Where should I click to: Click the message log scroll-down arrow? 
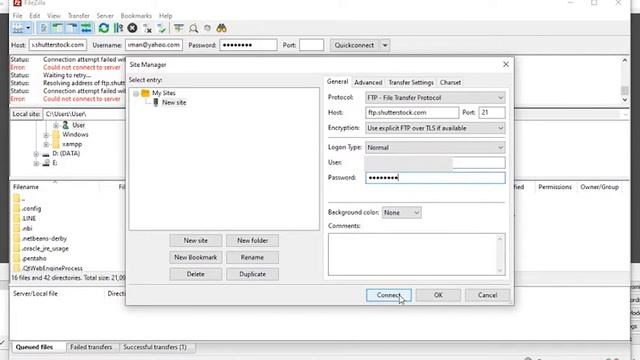coord(625,100)
